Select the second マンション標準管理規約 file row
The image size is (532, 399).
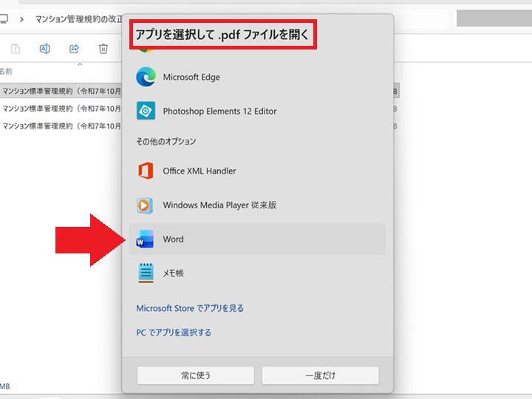(x=61, y=109)
